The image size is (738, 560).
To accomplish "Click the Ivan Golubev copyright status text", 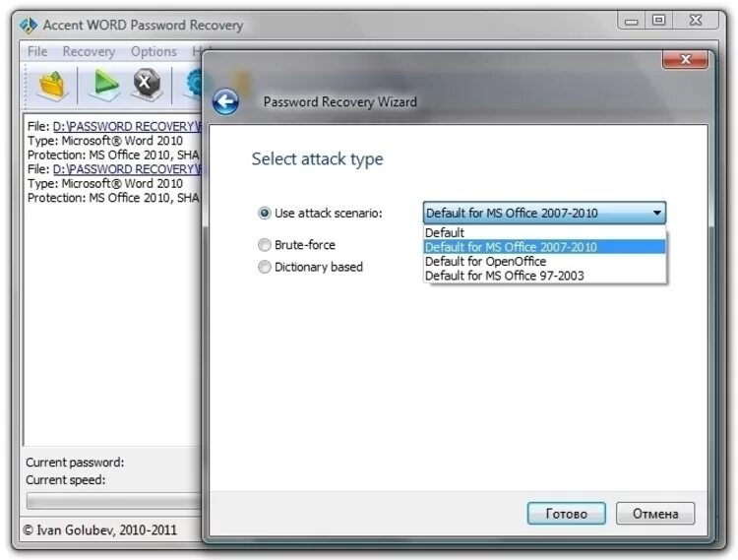I will (99, 530).
